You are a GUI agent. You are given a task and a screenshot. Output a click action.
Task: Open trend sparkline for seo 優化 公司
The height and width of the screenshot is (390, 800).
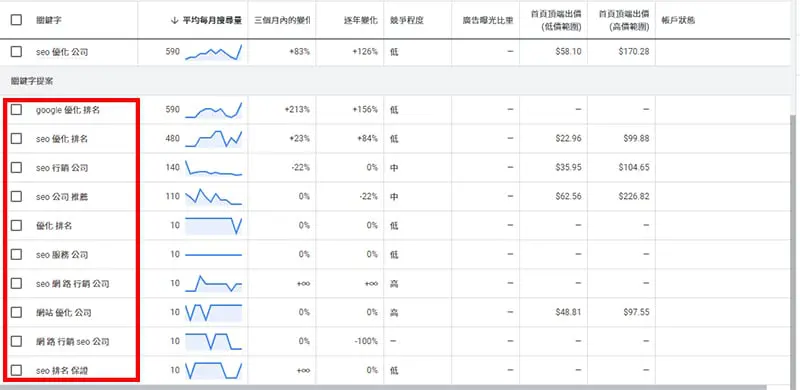(x=213, y=52)
